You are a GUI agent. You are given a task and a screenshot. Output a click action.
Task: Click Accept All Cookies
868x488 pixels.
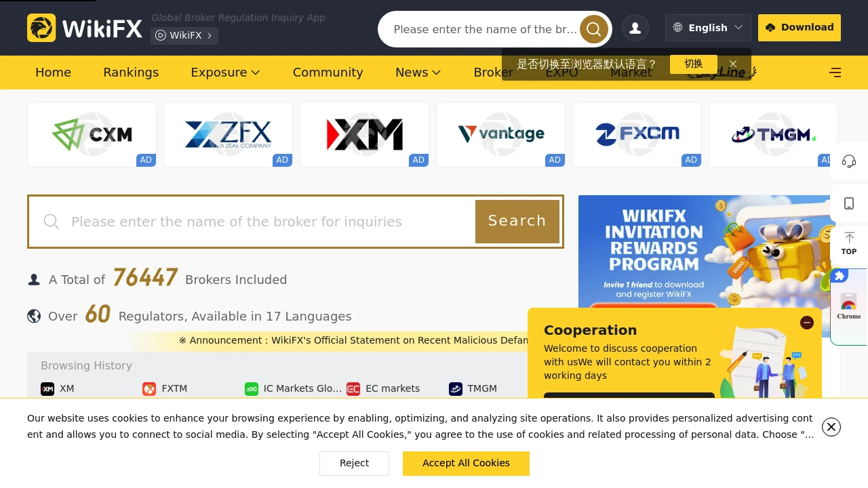tap(466, 464)
